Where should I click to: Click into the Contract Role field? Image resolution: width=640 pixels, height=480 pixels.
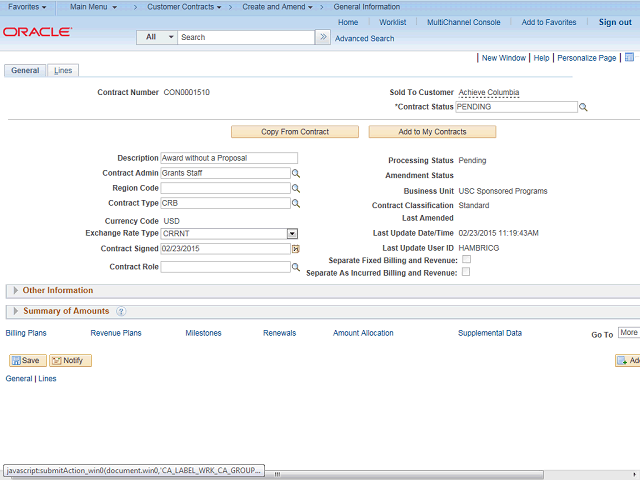tap(225, 267)
